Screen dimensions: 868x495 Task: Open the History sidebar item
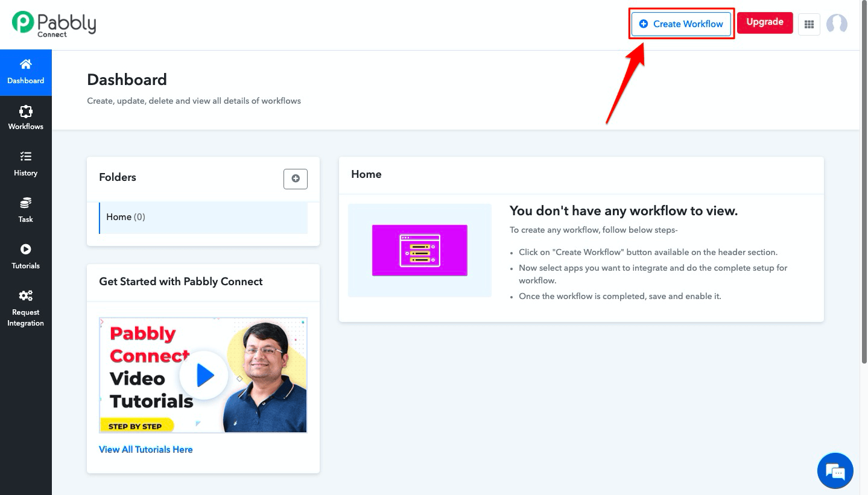point(26,165)
